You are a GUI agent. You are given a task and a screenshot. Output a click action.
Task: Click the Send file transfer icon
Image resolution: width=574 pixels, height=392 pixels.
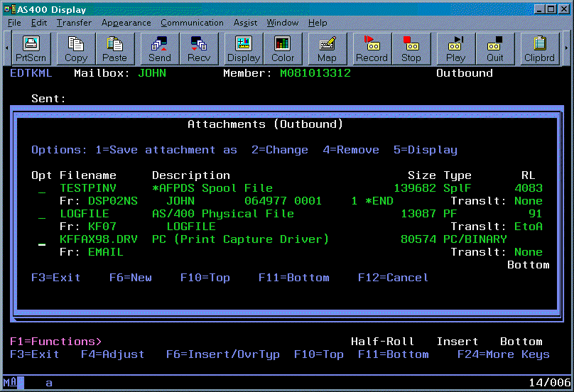[x=160, y=49]
